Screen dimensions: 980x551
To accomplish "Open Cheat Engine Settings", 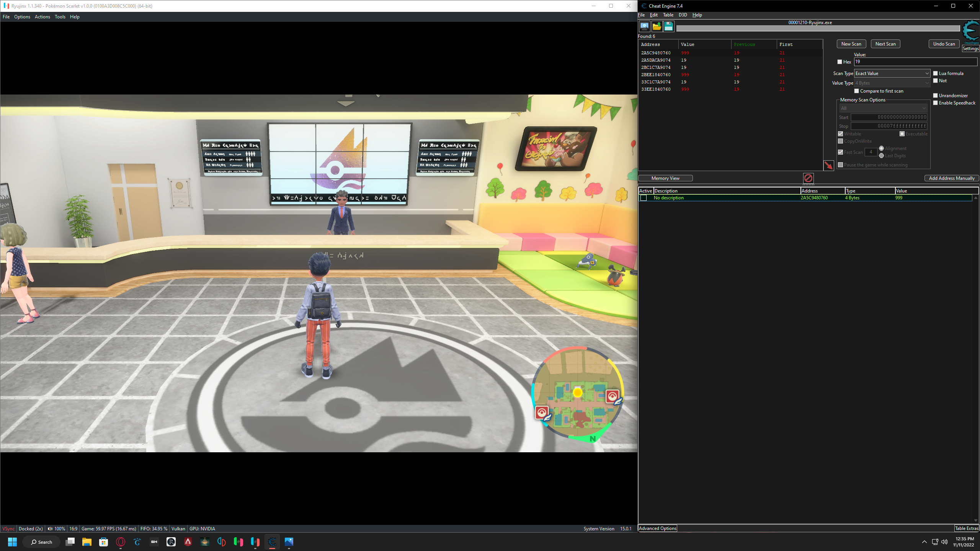I will (970, 49).
